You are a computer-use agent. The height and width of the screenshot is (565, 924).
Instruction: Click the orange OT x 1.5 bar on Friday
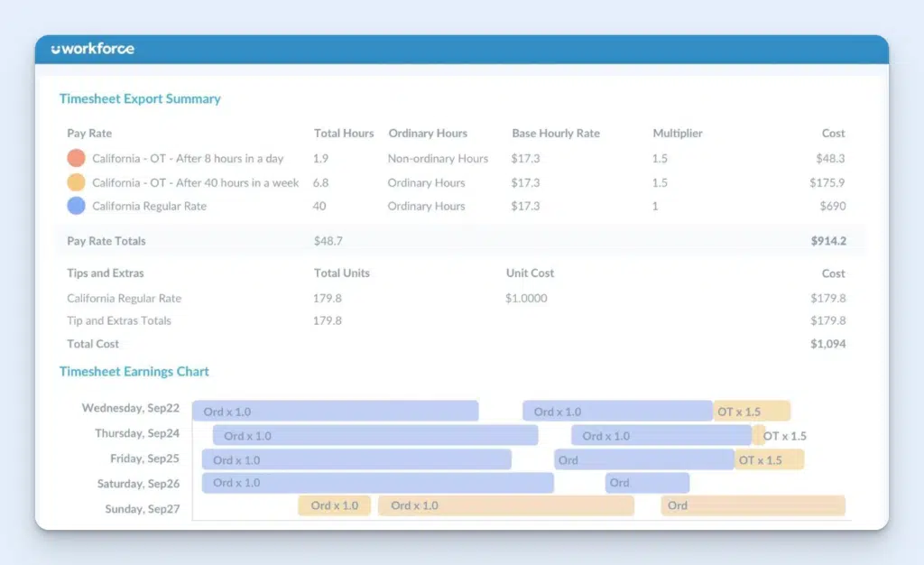click(768, 459)
